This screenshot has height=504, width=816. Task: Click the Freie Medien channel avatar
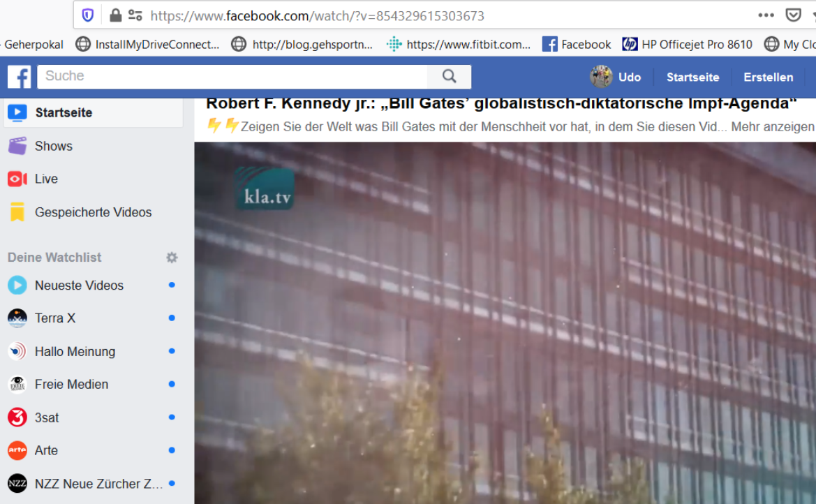[x=17, y=384]
